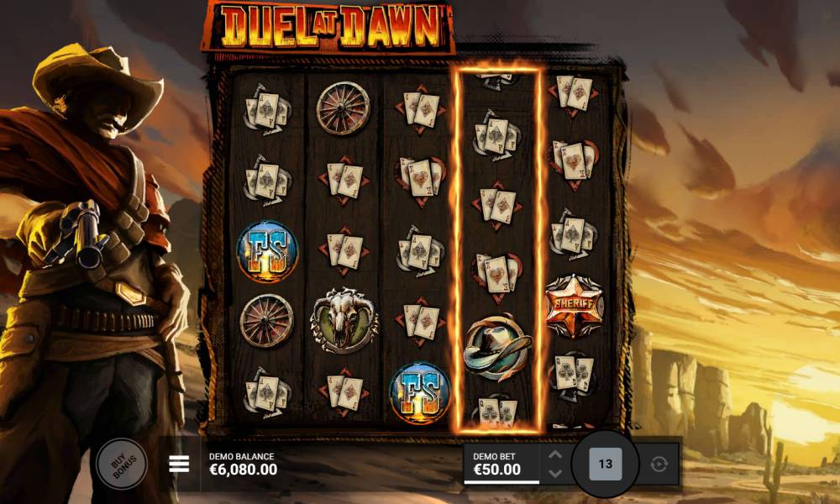Select the top card symbol in fifth reel
The width and height of the screenshot is (840, 504).
(575, 94)
